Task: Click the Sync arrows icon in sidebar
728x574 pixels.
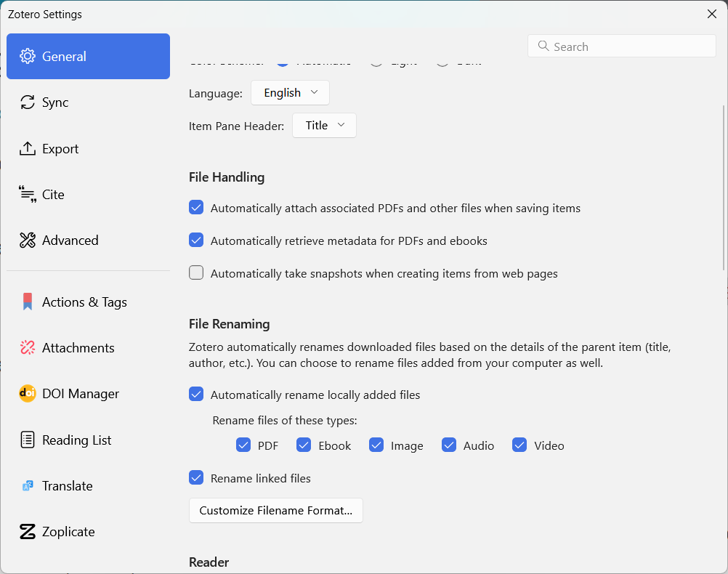Action: click(28, 102)
